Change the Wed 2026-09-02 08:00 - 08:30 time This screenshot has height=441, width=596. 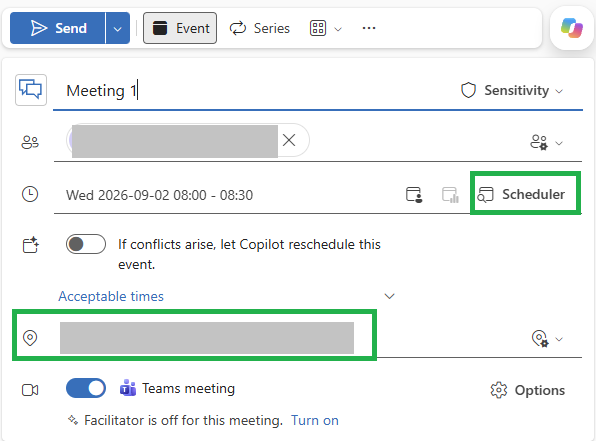point(160,195)
